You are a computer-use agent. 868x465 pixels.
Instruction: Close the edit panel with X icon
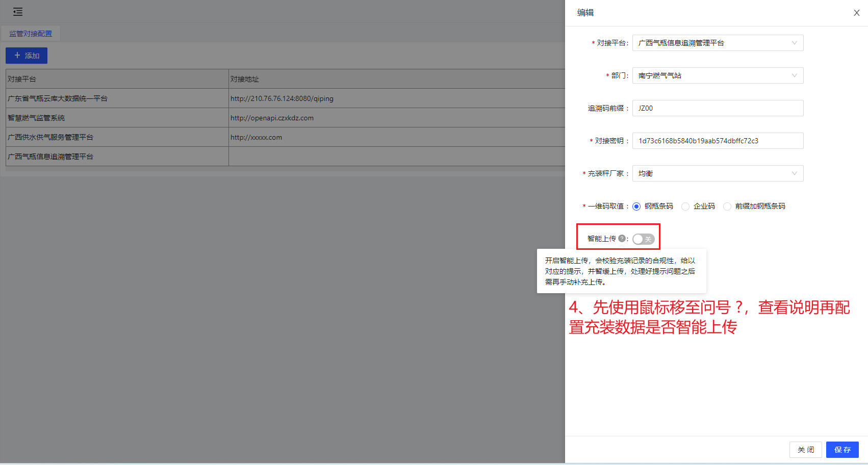(856, 13)
